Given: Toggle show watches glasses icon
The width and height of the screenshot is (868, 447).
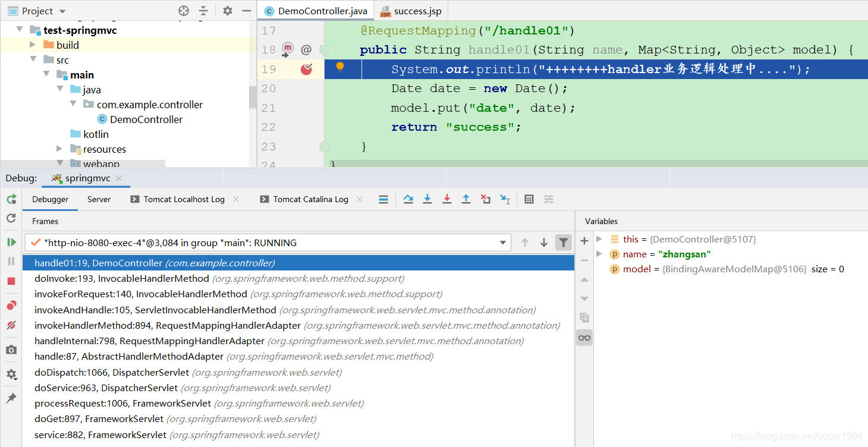Looking at the screenshot, I should (584, 338).
